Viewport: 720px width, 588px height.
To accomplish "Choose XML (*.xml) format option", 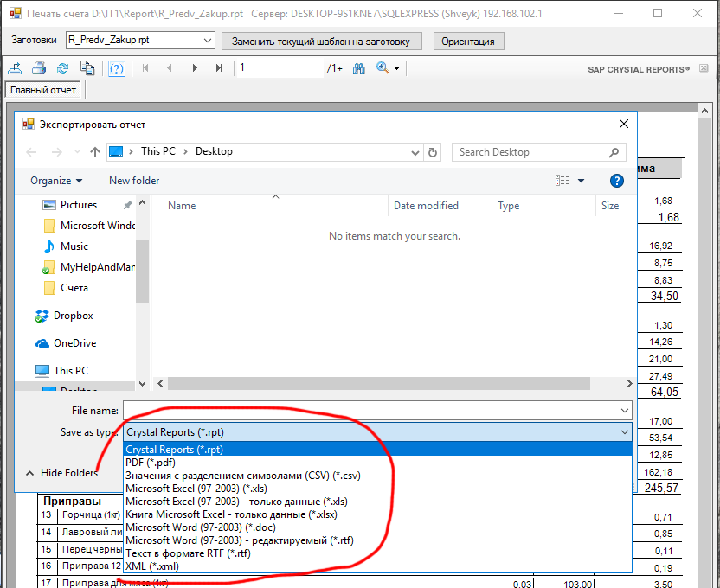I will (x=377, y=566).
